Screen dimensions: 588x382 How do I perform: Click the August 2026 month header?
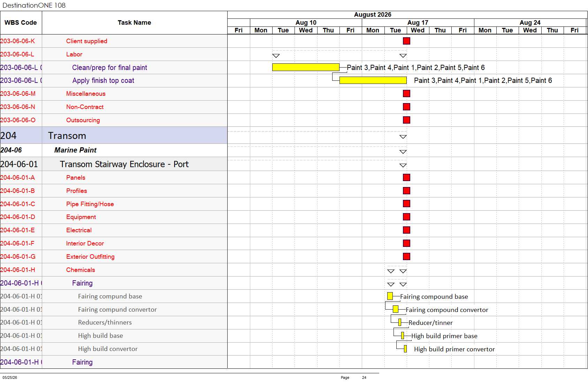pos(373,15)
